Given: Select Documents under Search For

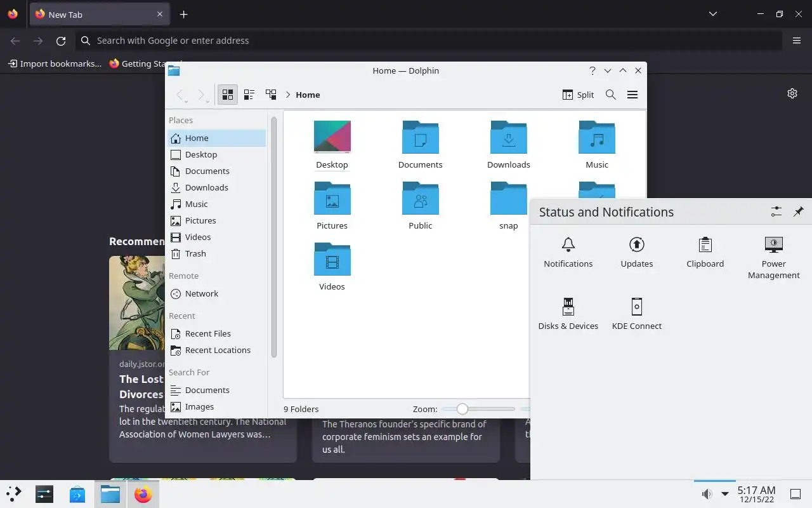Looking at the screenshot, I should click(216, 390).
